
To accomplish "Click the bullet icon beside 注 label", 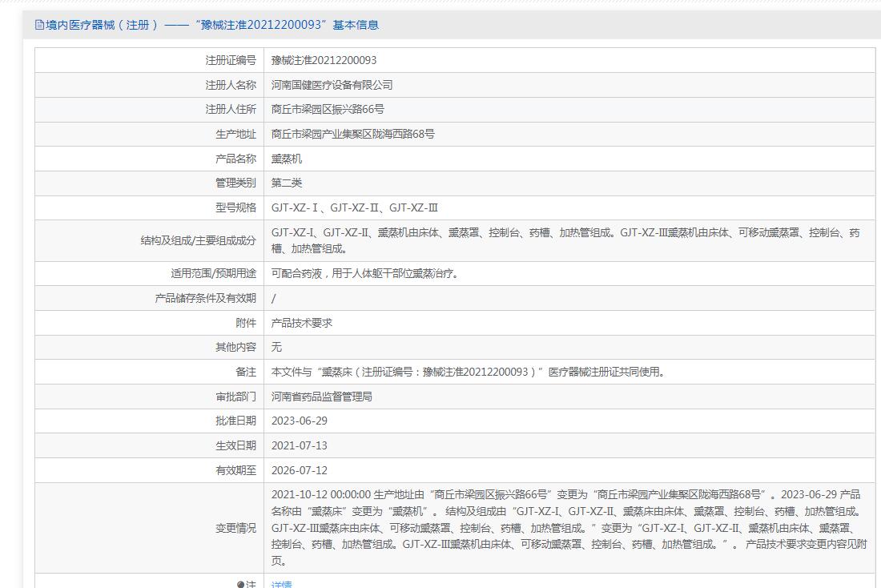I will tap(241, 585).
